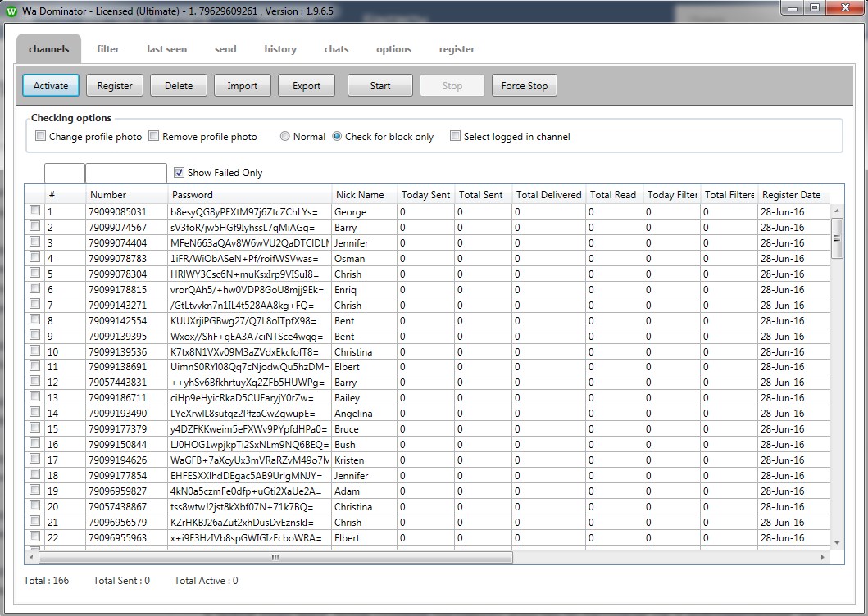Select the row checkbox for George

pyautogui.click(x=34, y=211)
